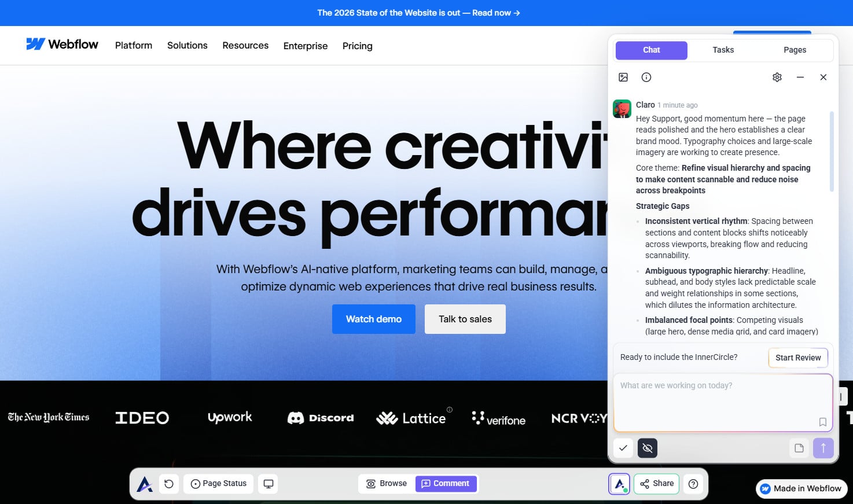The image size is (853, 504).
Task: Click the desktop viewport icon in toolbar
Action: click(269, 484)
